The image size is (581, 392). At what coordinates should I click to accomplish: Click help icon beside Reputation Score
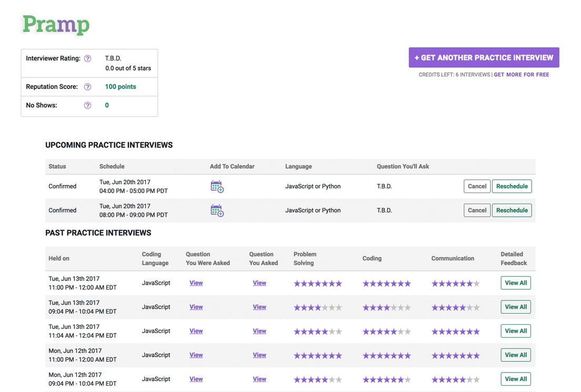tap(87, 87)
